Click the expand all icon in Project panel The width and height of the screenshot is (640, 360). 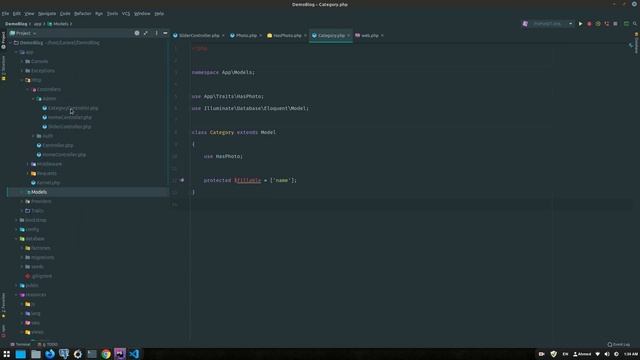146,33
